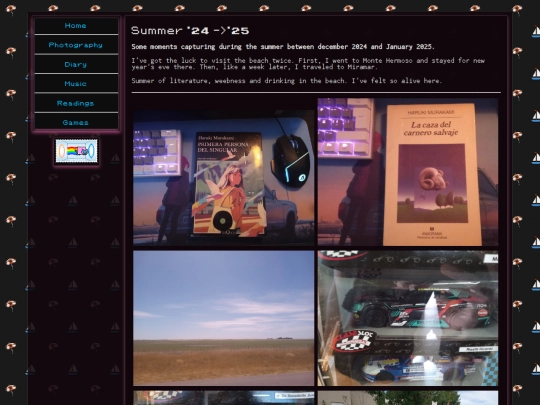
Task: Open the Primera Persona del Singular book photo
Action: (224, 178)
